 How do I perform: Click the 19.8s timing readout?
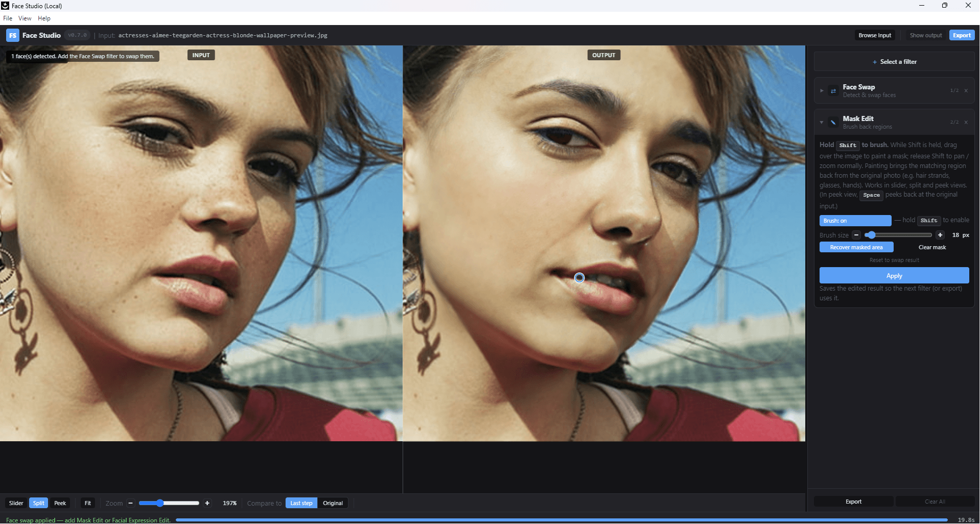(x=966, y=520)
